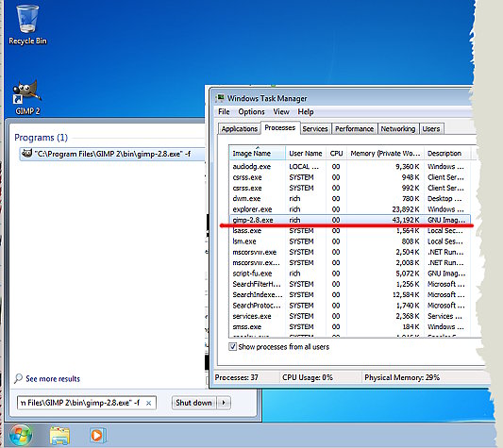Select the SearchFilterH... process
Screen dimensions: 503x448
pos(350,284)
